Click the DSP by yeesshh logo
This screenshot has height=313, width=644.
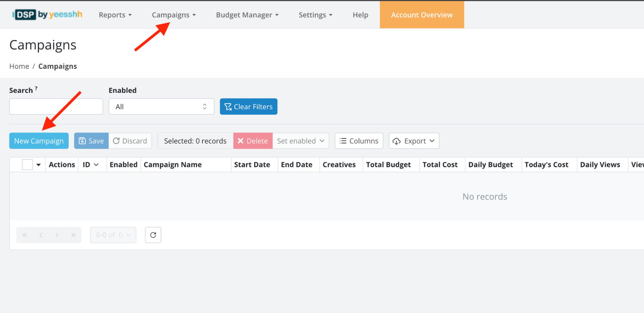[x=47, y=15]
